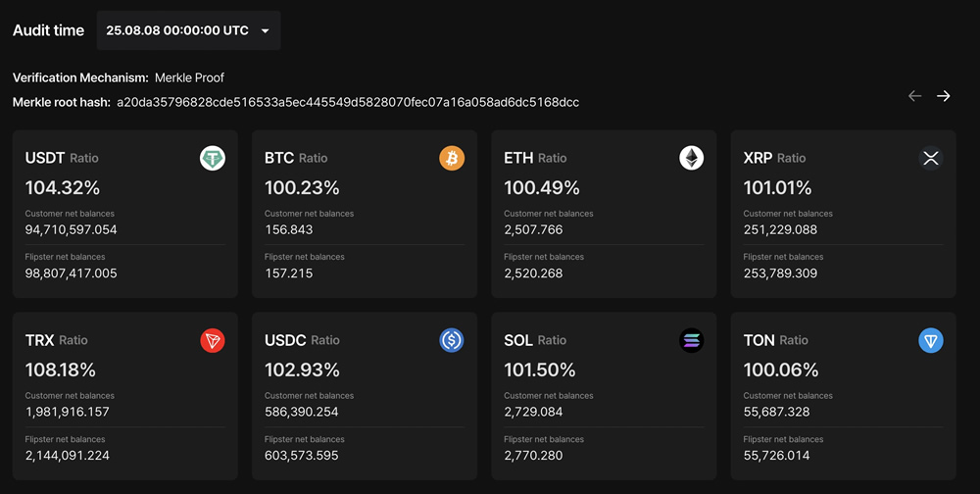Image resolution: width=980 pixels, height=494 pixels.
Task: Click the blue USDC coin icon
Action: click(x=452, y=340)
